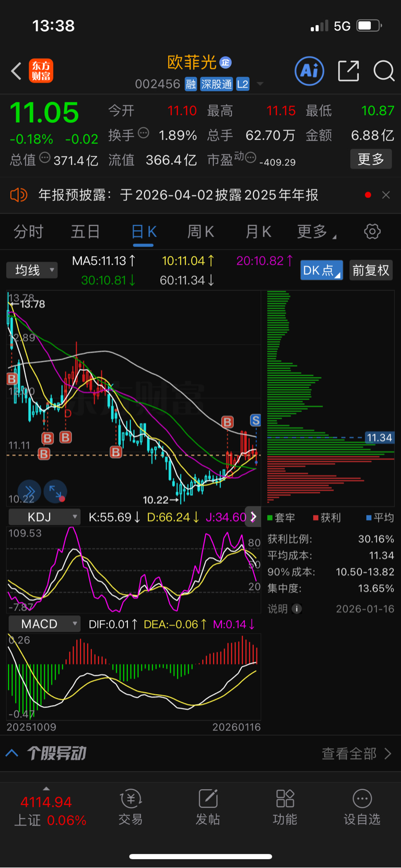Tap the 总值 info icon
The width and height of the screenshot is (401, 868).
[x=45, y=158]
